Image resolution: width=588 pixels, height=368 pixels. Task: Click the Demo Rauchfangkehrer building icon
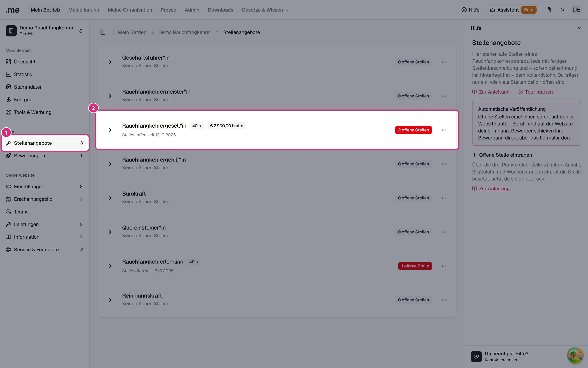coord(11,31)
